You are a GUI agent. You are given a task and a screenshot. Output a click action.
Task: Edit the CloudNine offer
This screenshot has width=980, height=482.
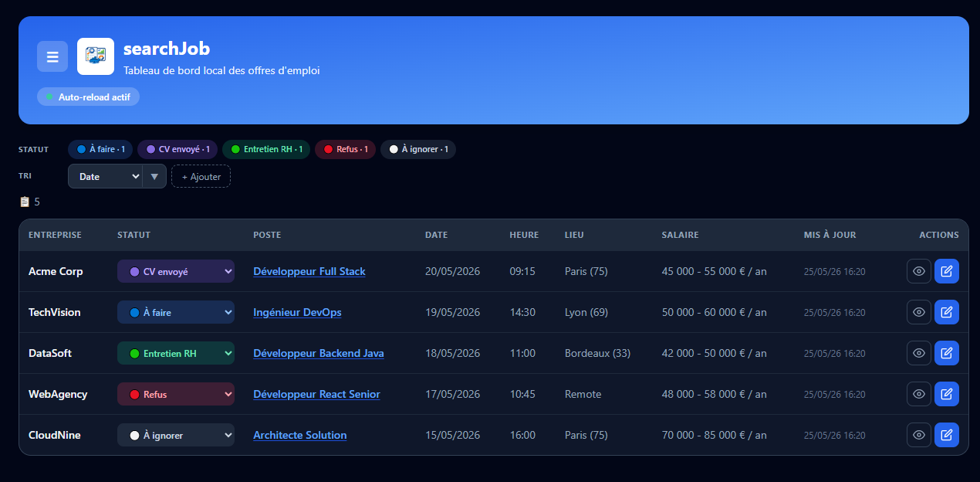coord(947,435)
